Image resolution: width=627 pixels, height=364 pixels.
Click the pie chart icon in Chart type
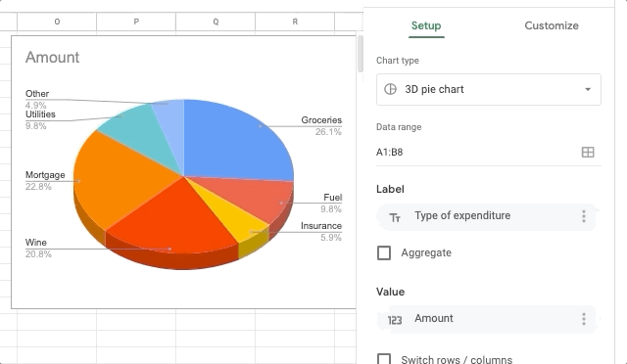(x=390, y=89)
